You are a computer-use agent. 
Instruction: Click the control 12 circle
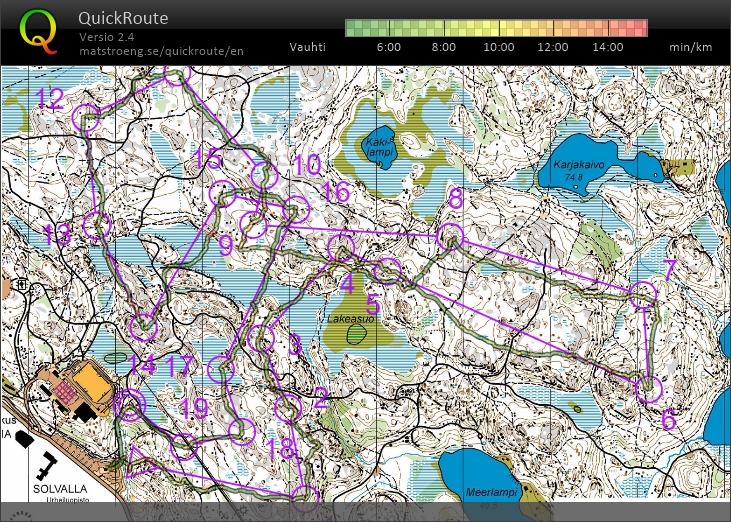click(87, 120)
